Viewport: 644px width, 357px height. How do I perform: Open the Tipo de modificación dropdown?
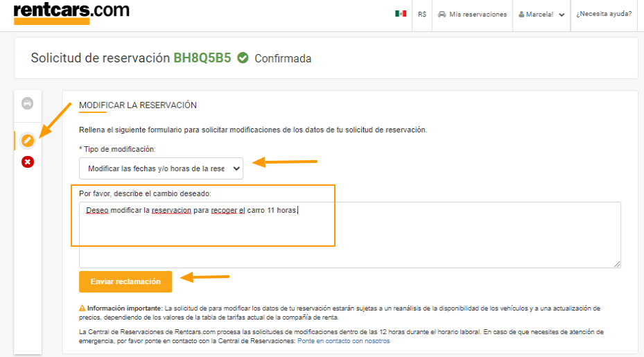point(161,168)
